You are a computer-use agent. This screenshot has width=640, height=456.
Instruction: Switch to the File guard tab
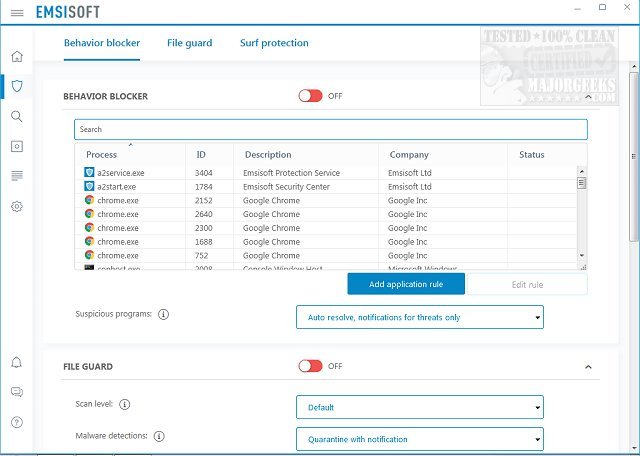pos(189,43)
